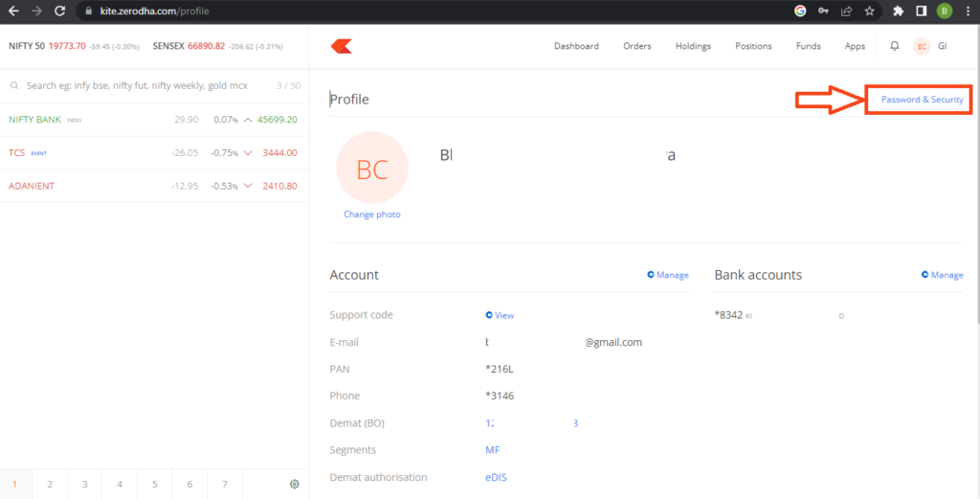Select TCS watchlist row
The width and height of the screenshot is (980, 499).
(154, 152)
